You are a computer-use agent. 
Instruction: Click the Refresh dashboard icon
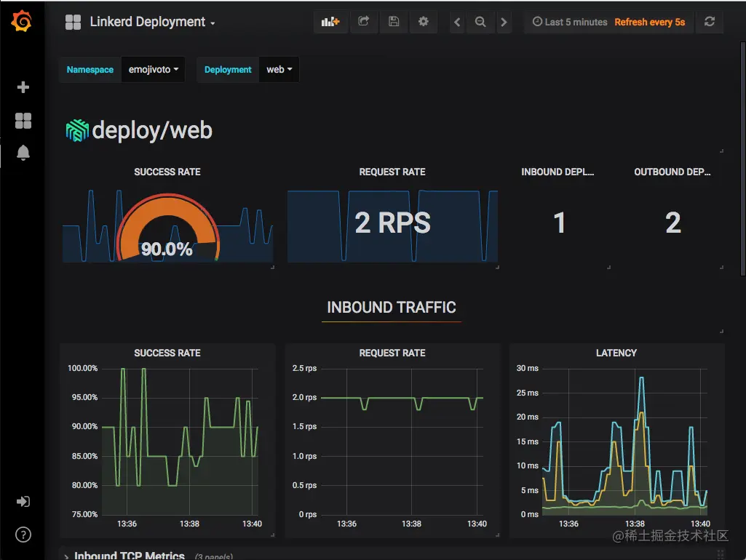point(710,22)
